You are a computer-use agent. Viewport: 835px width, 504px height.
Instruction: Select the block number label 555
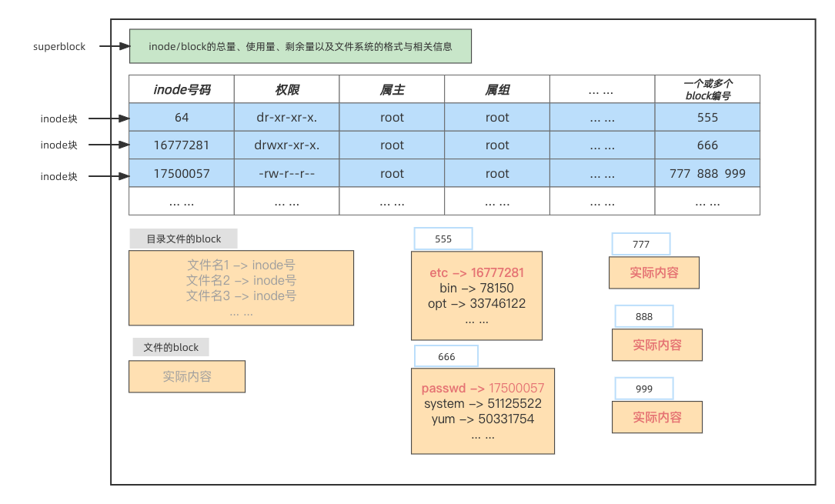click(x=443, y=239)
